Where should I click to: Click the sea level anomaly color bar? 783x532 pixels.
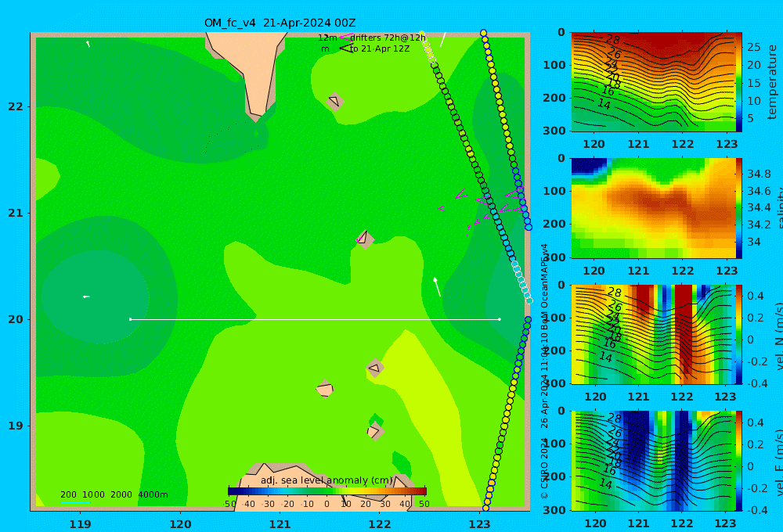[327, 491]
